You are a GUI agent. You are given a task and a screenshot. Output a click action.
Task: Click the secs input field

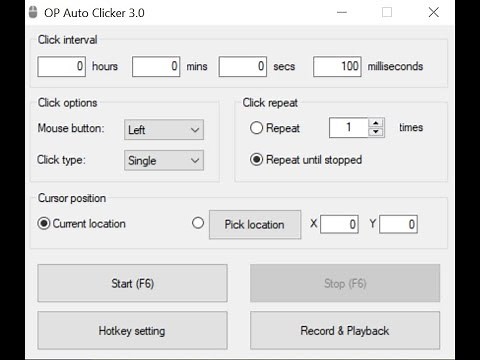(x=243, y=66)
